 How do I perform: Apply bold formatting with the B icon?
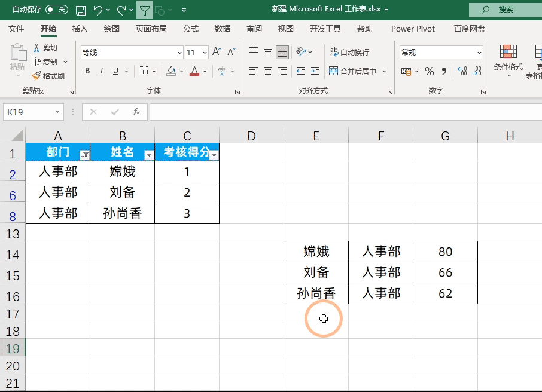tap(87, 71)
